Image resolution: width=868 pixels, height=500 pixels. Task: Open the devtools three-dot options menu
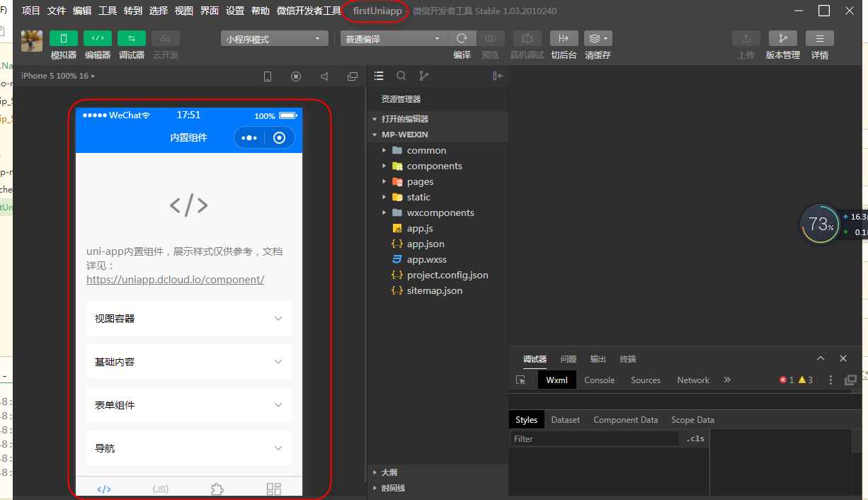point(831,380)
